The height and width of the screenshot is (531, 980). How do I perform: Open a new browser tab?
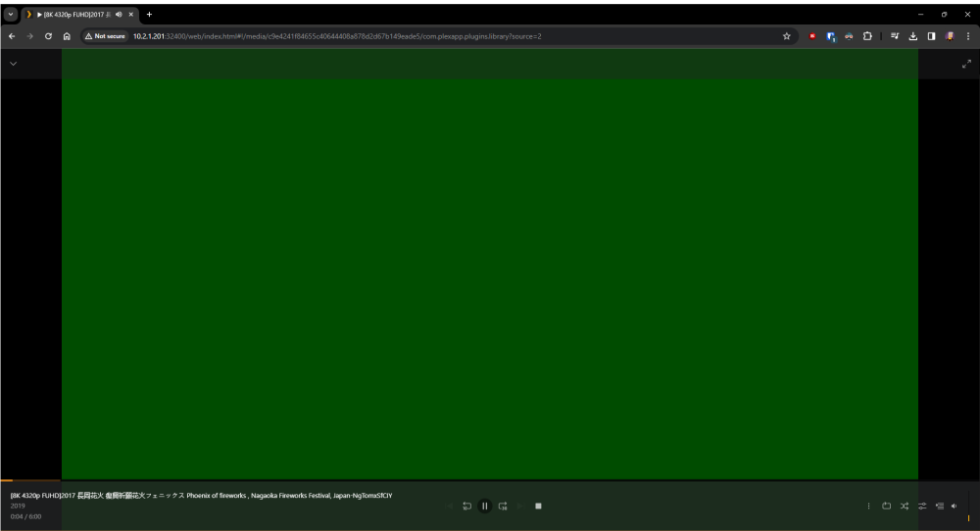click(x=149, y=15)
